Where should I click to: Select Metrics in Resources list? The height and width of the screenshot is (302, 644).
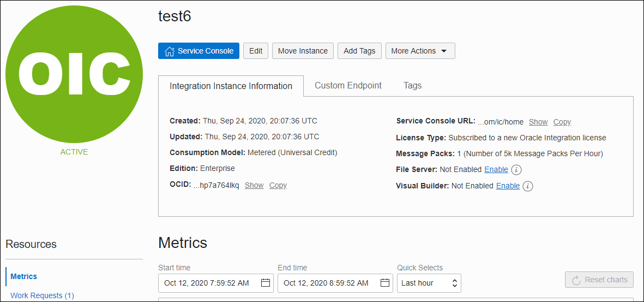24,276
